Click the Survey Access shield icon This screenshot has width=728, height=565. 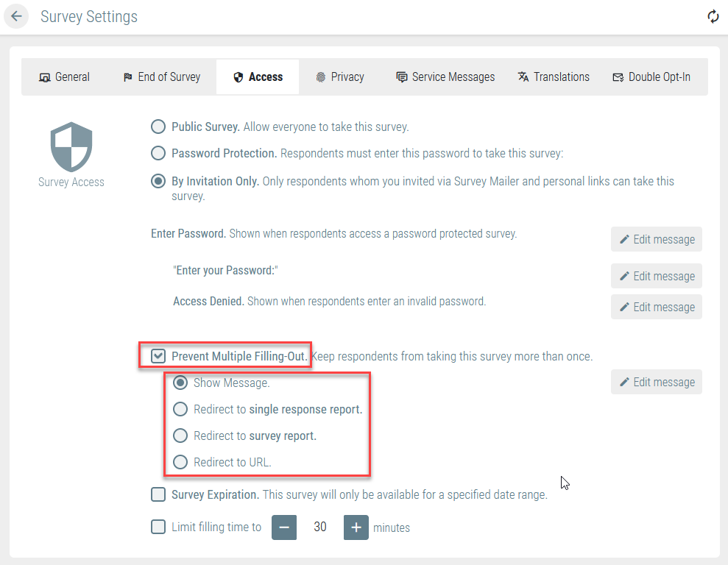point(71,147)
